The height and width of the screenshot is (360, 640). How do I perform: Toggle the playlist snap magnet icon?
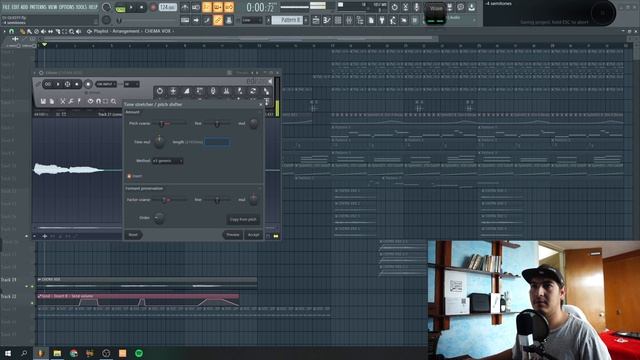(x=11, y=31)
